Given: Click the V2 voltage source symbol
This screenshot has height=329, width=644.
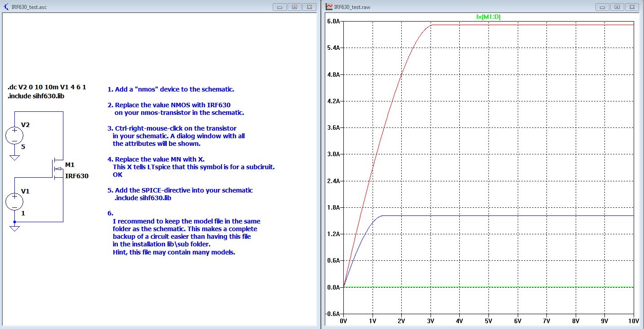Looking at the screenshot, I should [x=14, y=135].
